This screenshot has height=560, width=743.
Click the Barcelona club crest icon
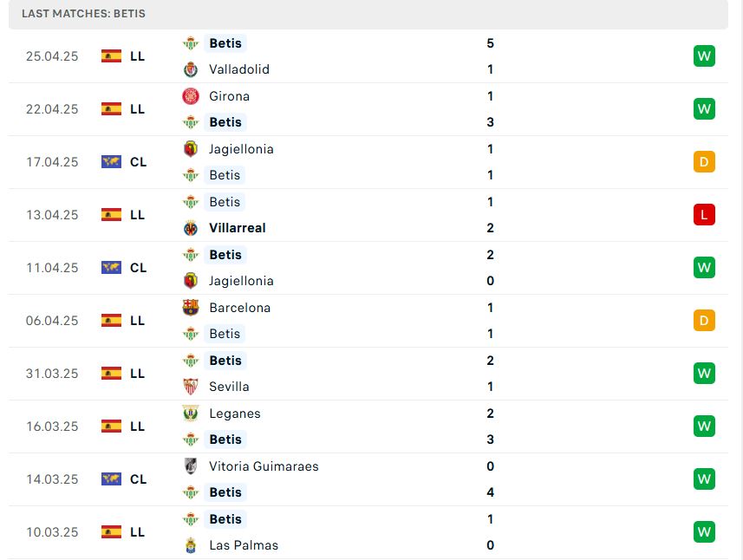tap(191, 308)
